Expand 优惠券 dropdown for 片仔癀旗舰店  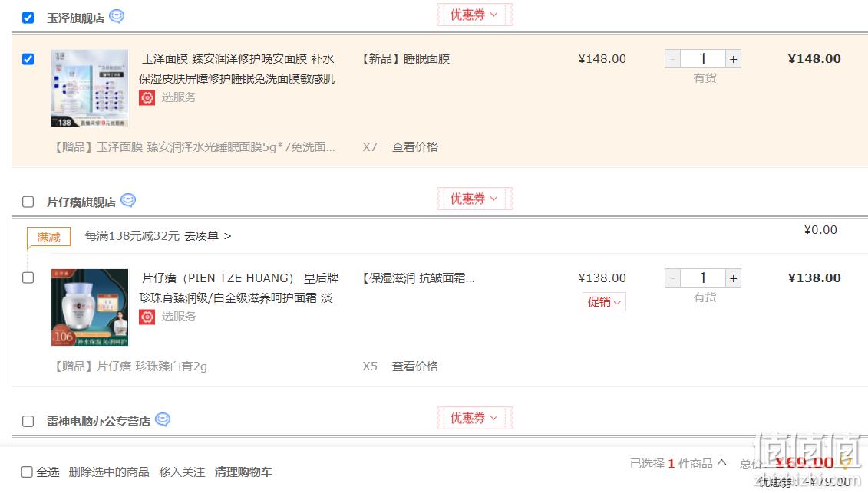coord(474,199)
